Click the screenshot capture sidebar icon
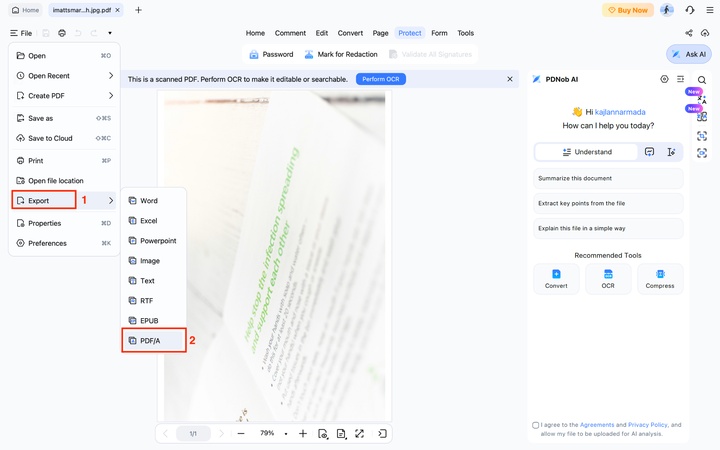Image resolution: width=720 pixels, height=450 pixels. click(702, 136)
